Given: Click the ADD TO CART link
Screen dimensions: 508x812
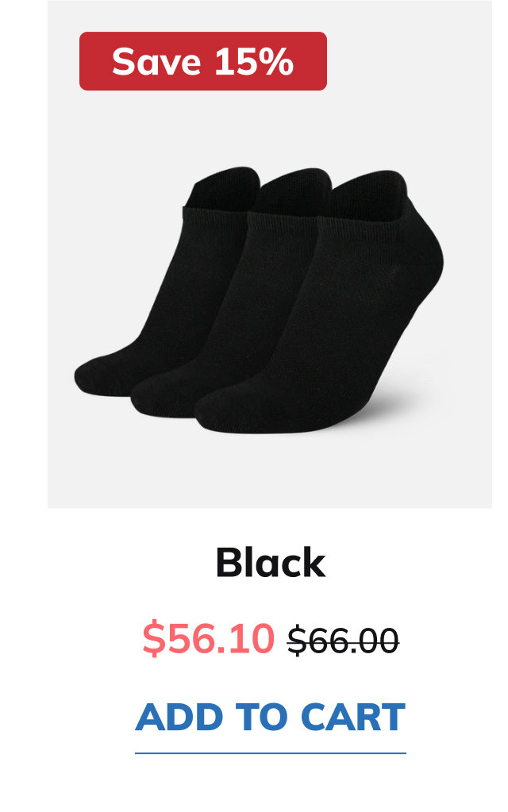Looking at the screenshot, I should (x=271, y=718).
